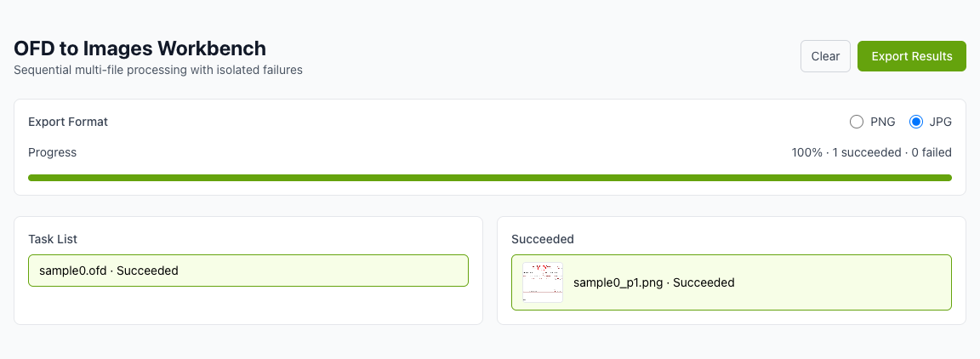980x359 pixels.
Task: Click the Export Format label
Action: click(68, 122)
